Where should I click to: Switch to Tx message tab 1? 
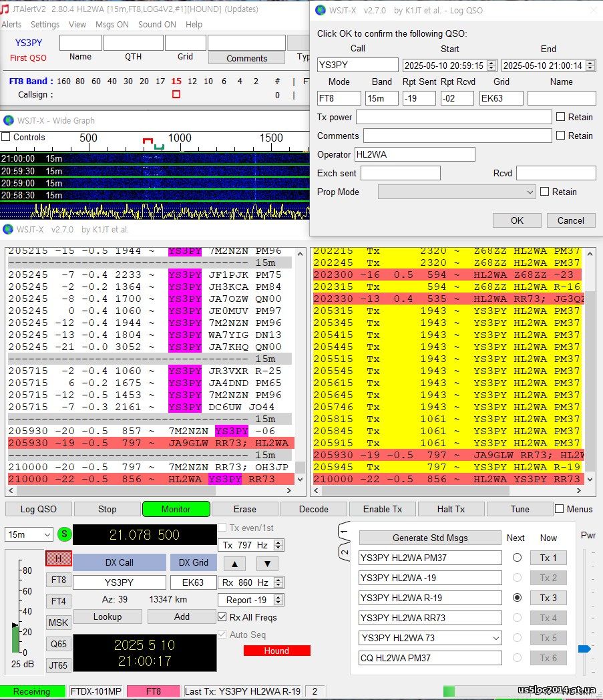(x=344, y=531)
